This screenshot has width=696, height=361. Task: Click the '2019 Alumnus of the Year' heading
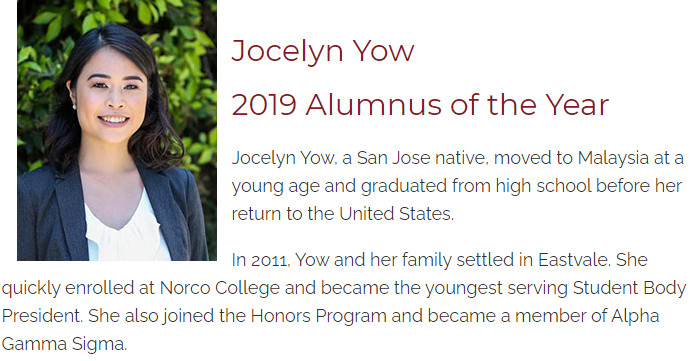[420, 105]
